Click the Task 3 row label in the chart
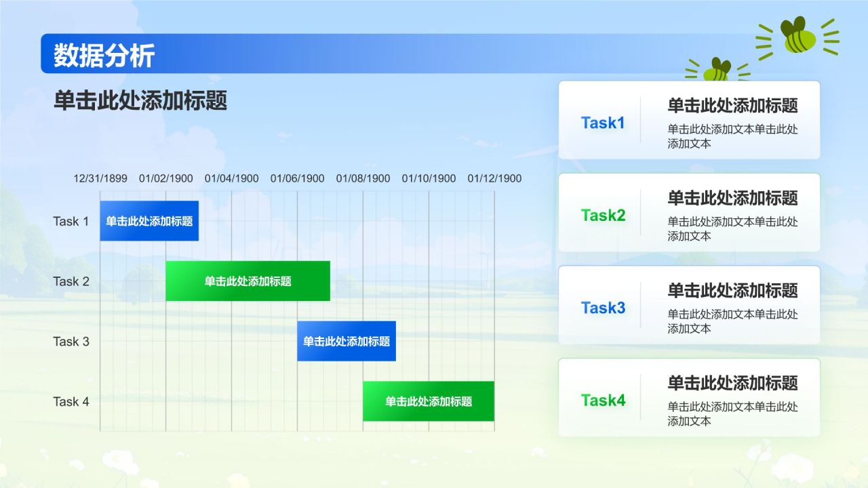868x488 pixels. point(71,342)
